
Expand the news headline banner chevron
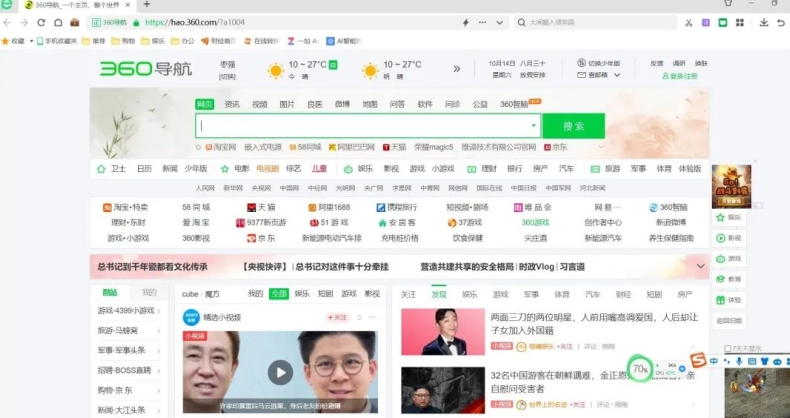(700, 266)
